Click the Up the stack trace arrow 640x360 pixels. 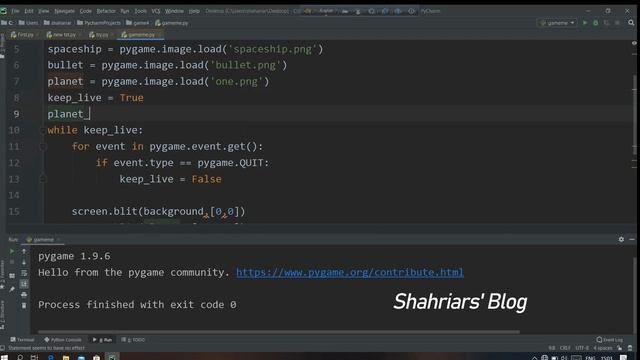24,251
